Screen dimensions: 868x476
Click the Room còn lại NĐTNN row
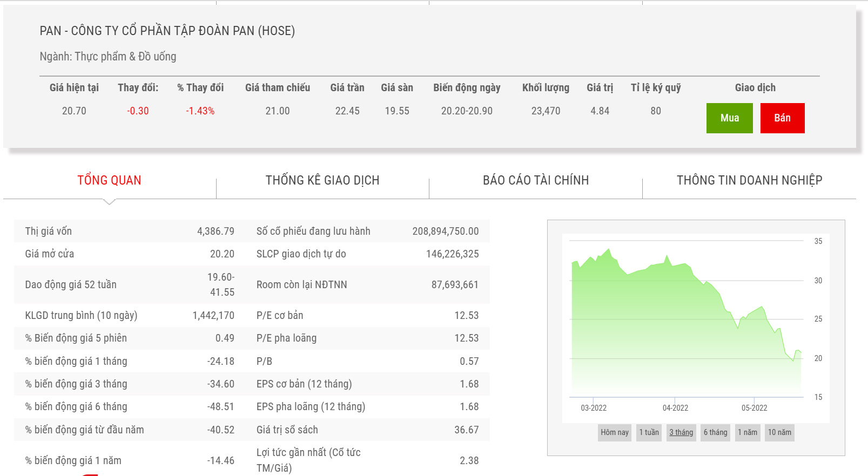tap(367, 284)
